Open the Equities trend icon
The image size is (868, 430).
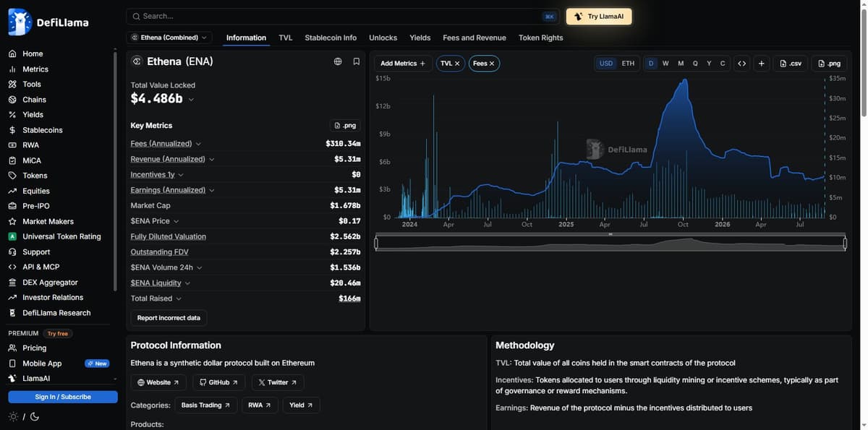click(x=12, y=192)
